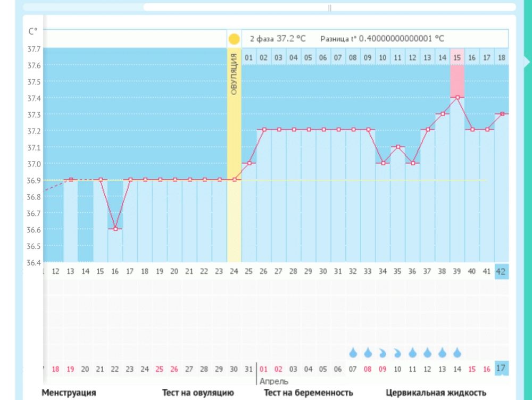This screenshot has width=532, height=400.
Task: Select cervical fluid drop icon above date 07
Action: [x=353, y=353]
